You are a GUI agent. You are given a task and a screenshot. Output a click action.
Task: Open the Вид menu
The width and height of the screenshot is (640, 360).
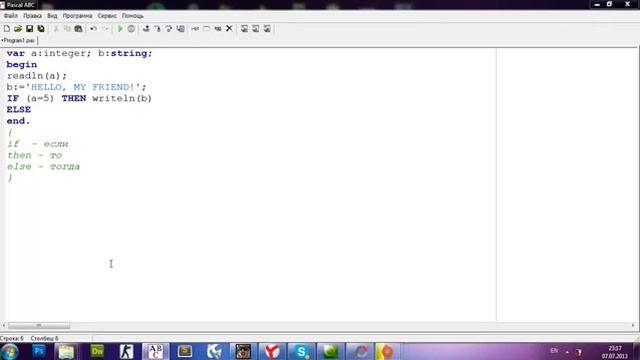pos(52,16)
